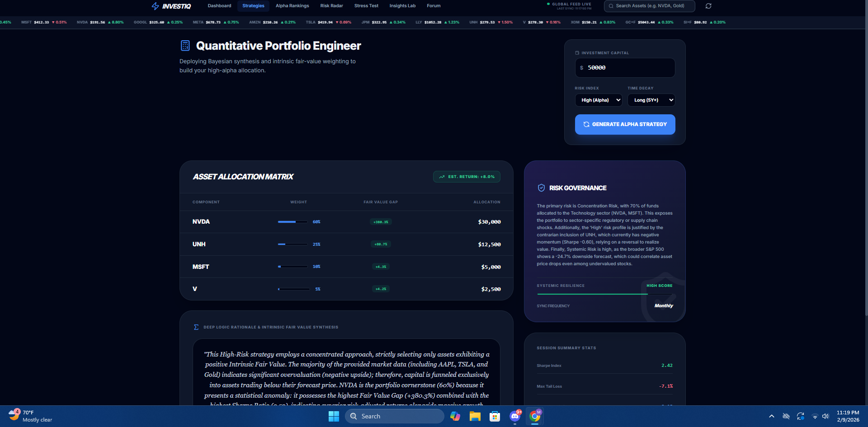The height and width of the screenshot is (427, 868).
Task: Click the META $678.73 ticker entry
Action: pyautogui.click(x=216, y=22)
